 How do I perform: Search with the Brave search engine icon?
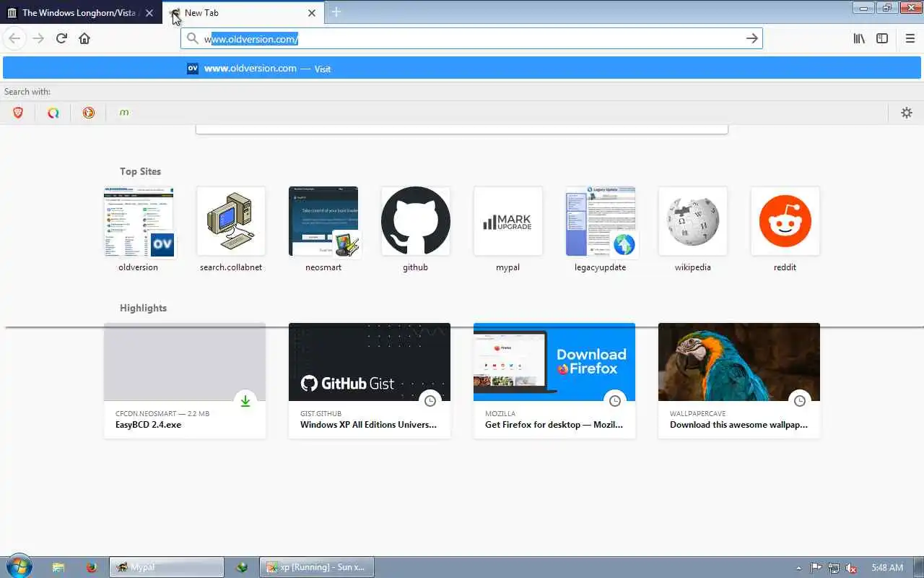coord(18,113)
